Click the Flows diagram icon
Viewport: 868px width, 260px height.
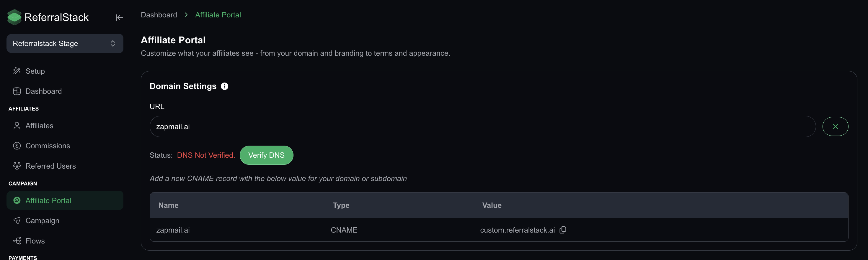pyautogui.click(x=17, y=241)
